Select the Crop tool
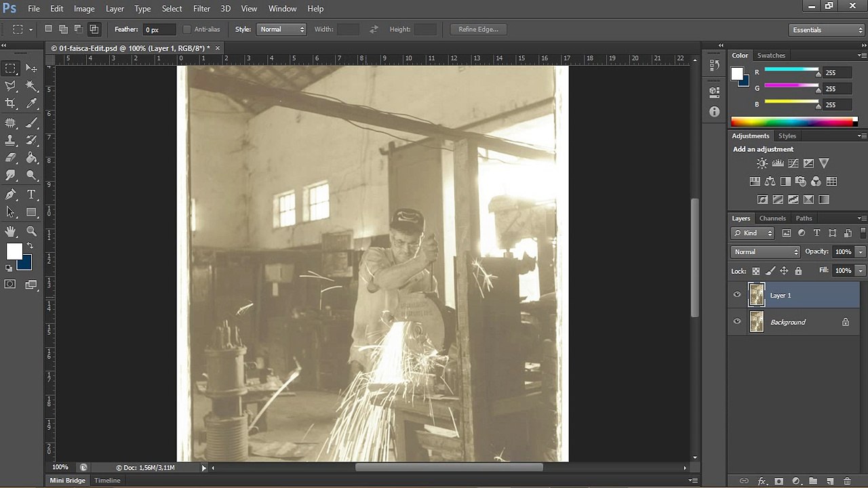The image size is (868, 488). [x=11, y=104]
